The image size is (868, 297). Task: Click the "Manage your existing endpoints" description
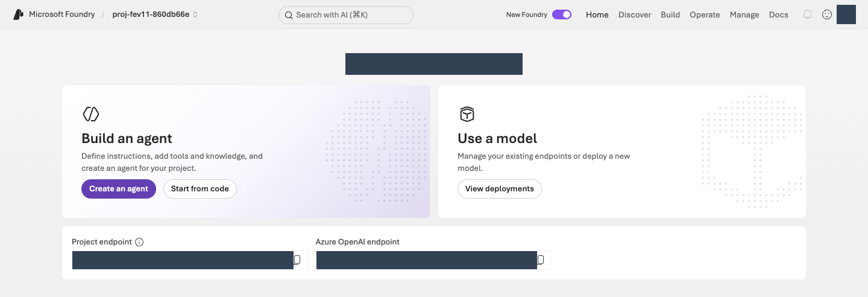click(x=544, y=162)
